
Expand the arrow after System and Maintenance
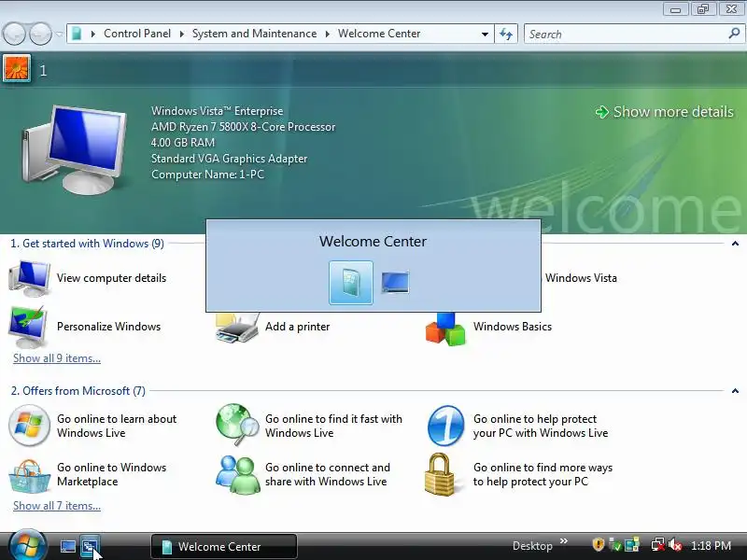coord(328,34)
